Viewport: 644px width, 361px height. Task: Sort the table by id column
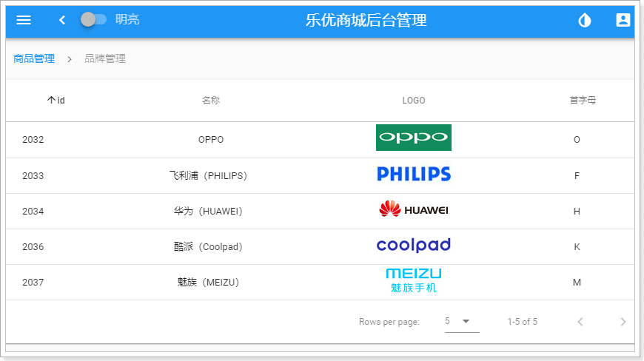(x=56, y=101)
